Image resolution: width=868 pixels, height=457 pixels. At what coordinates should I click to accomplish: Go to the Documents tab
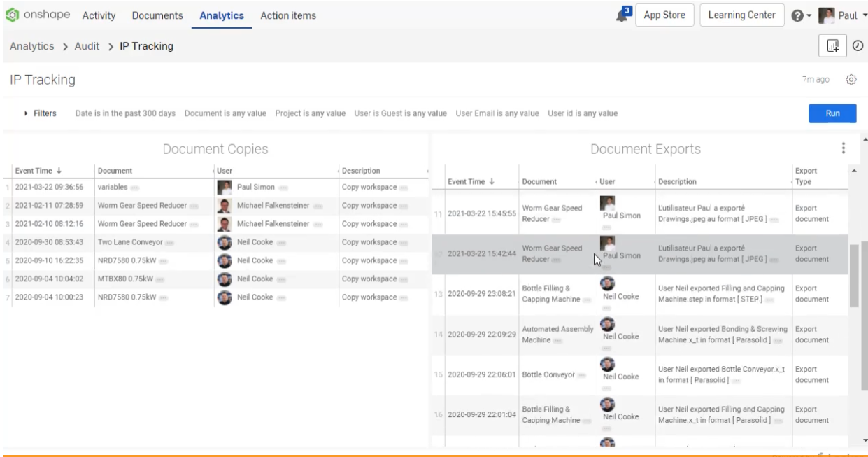point(157,15)
